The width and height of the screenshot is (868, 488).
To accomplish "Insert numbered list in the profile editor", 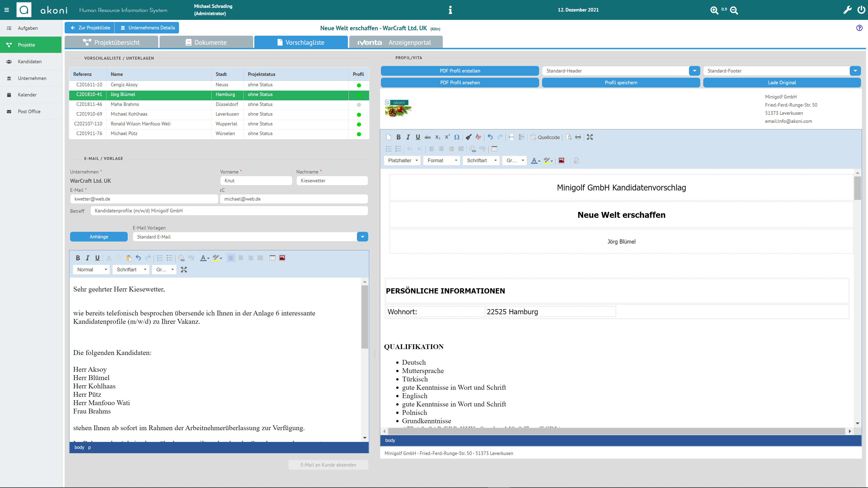I will (389, 149).
